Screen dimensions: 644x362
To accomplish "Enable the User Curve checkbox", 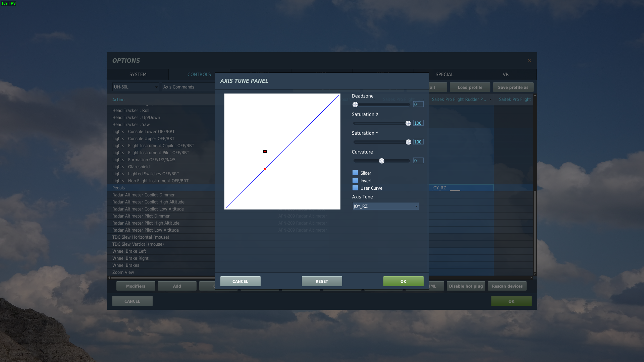I will coord(355,188).
